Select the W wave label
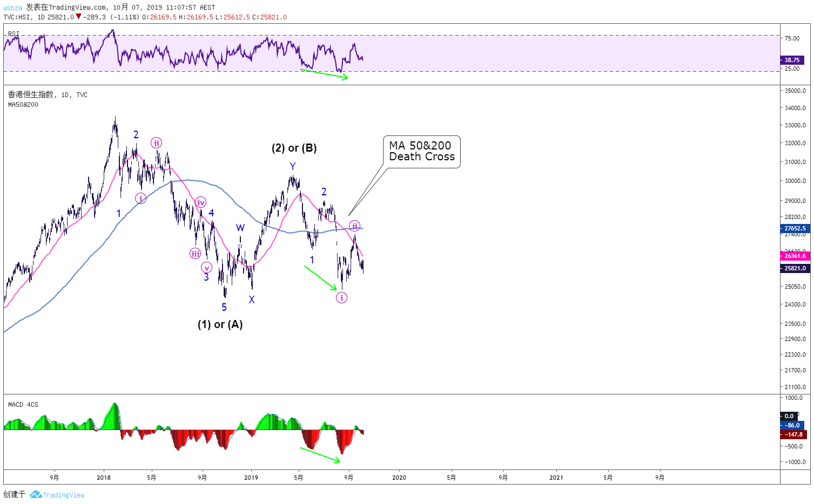 tap(240, 228)
